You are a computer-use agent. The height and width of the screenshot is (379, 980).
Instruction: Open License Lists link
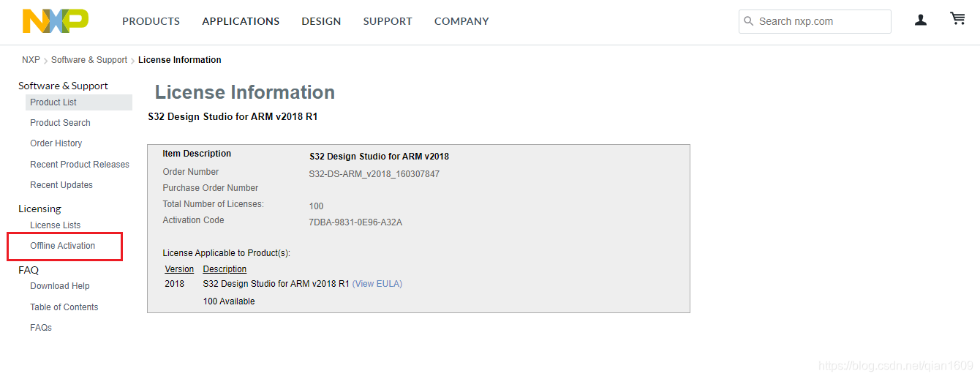[x=56, y=225]
